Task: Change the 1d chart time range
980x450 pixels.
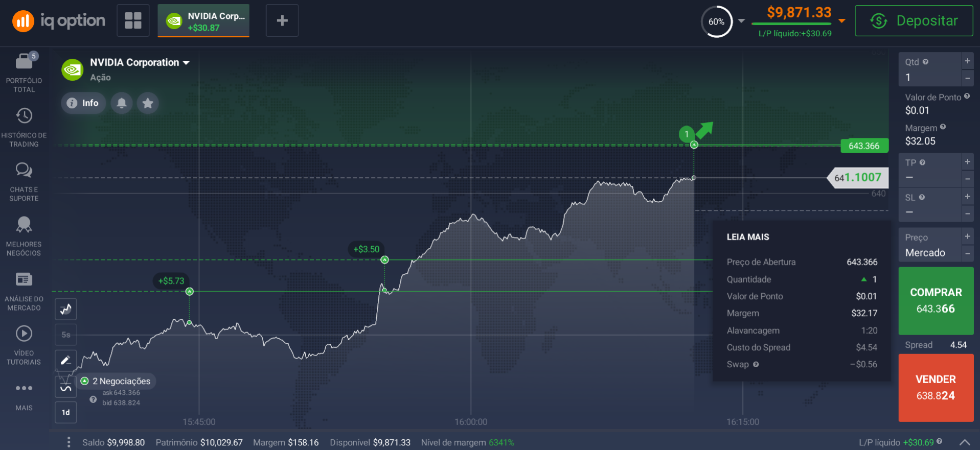Action: [66, 413]
